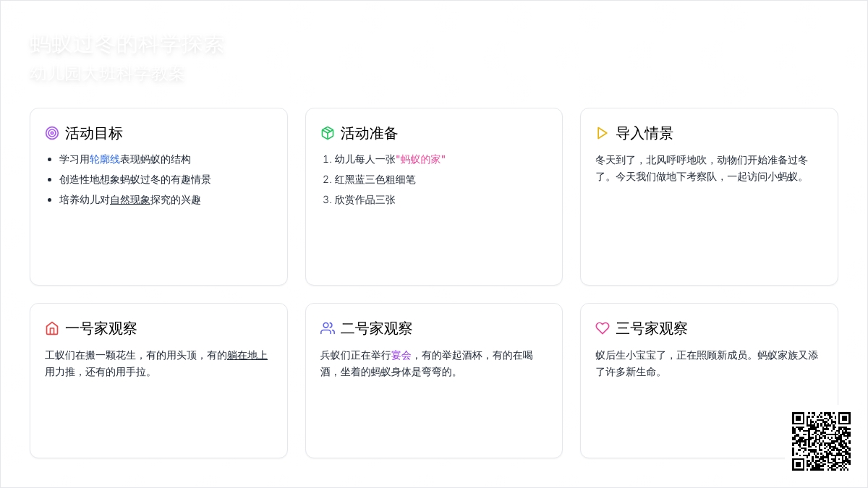Click the QR code image

click(x=821, y=441)
